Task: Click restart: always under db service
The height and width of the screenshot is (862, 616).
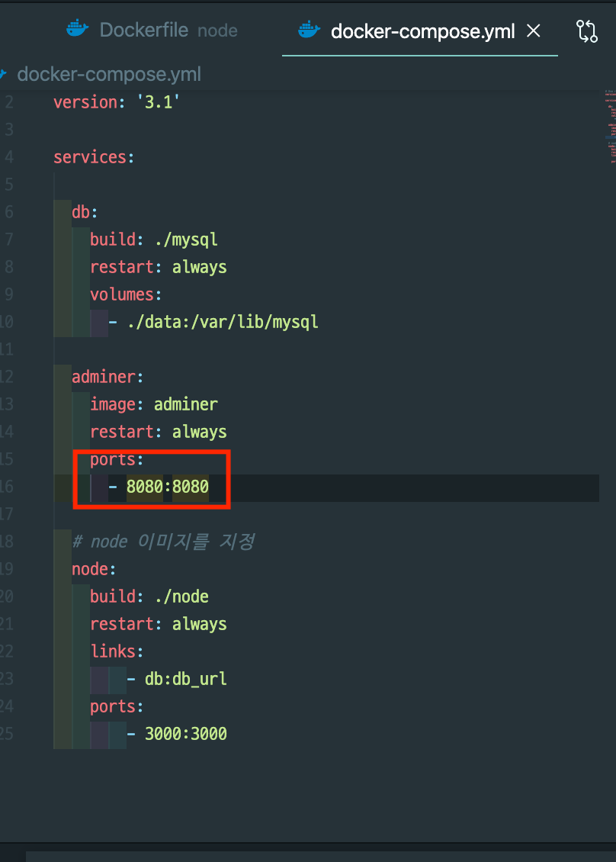Action: 159,267
